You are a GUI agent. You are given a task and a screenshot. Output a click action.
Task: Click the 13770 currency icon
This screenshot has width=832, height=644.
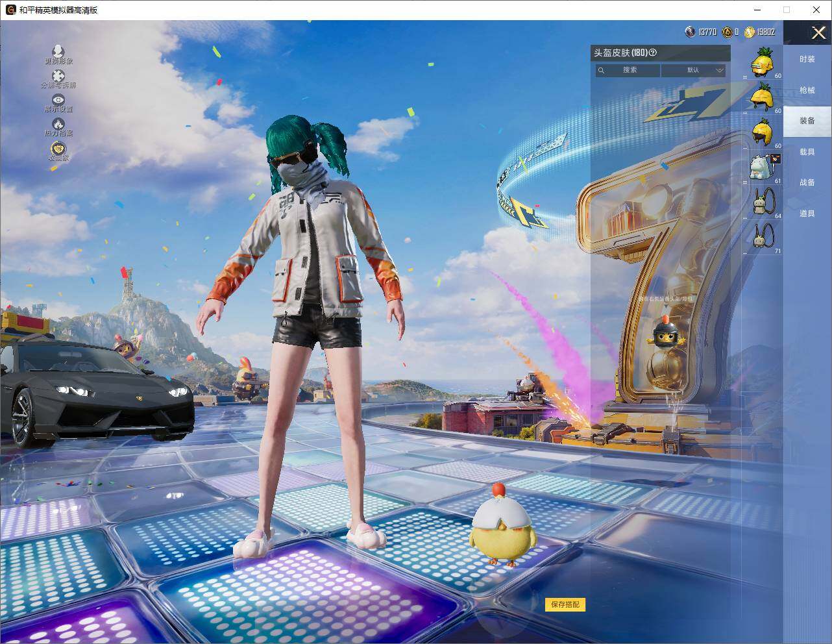coord(690,32)
